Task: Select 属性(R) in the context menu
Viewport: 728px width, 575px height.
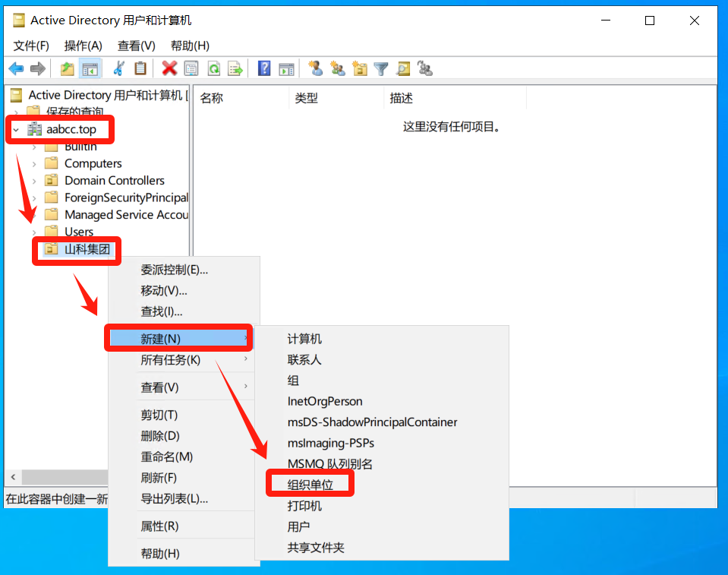Action: click(159, 526)
